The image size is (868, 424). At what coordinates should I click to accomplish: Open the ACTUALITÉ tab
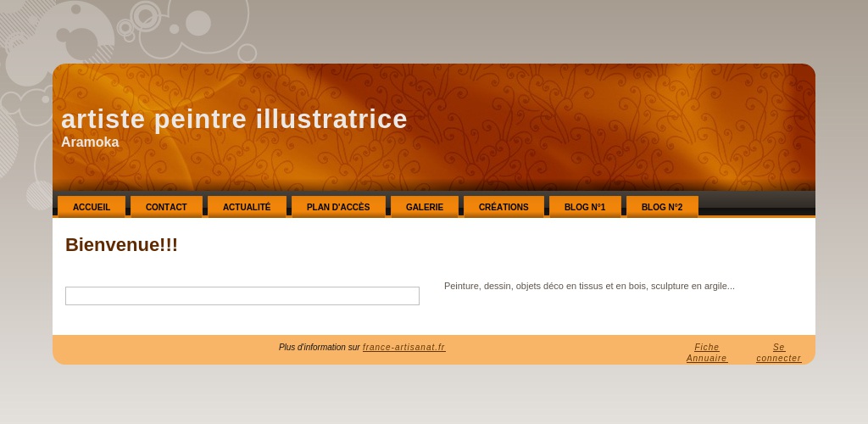247,207
